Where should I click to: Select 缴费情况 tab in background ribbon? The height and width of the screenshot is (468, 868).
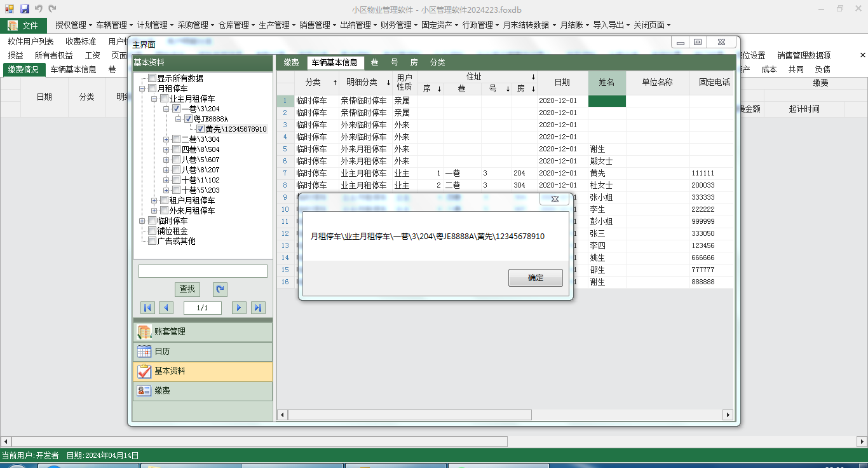pyautogui.click(x=24, y=69)
